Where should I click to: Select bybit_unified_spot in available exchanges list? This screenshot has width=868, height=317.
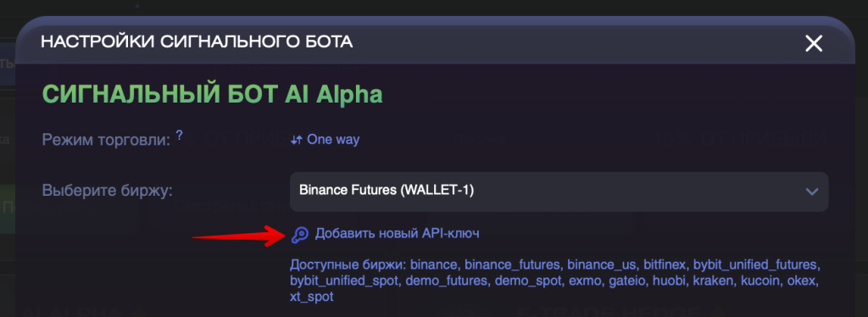344,281
